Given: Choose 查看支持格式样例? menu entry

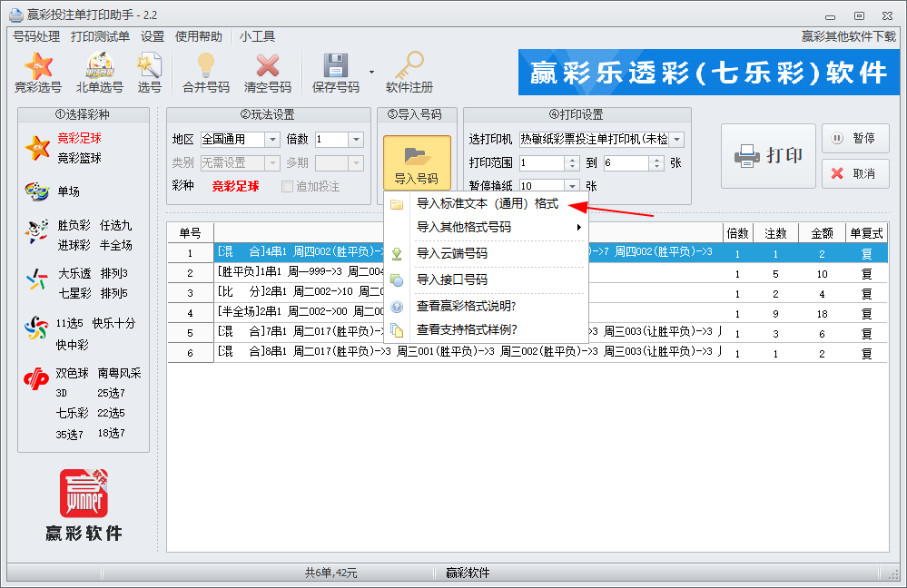Looking at the screenshot, I should point(487,329).
